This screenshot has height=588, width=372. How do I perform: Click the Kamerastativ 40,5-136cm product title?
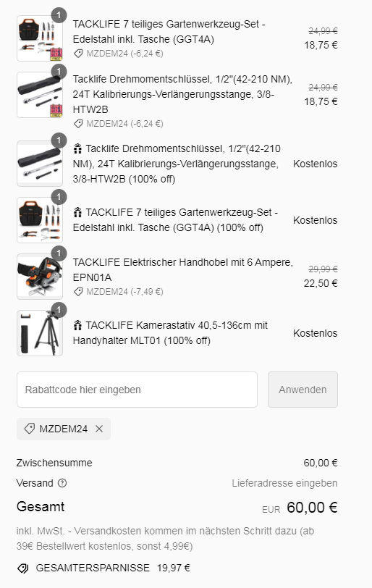pyautogui.click(x=171, y=333)
